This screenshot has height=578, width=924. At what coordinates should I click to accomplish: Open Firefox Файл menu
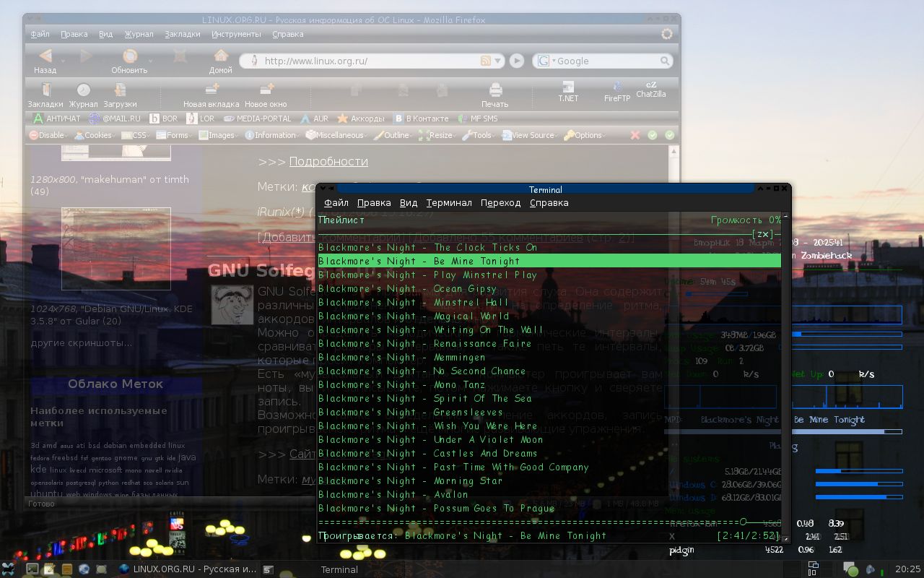click(40, 34)
